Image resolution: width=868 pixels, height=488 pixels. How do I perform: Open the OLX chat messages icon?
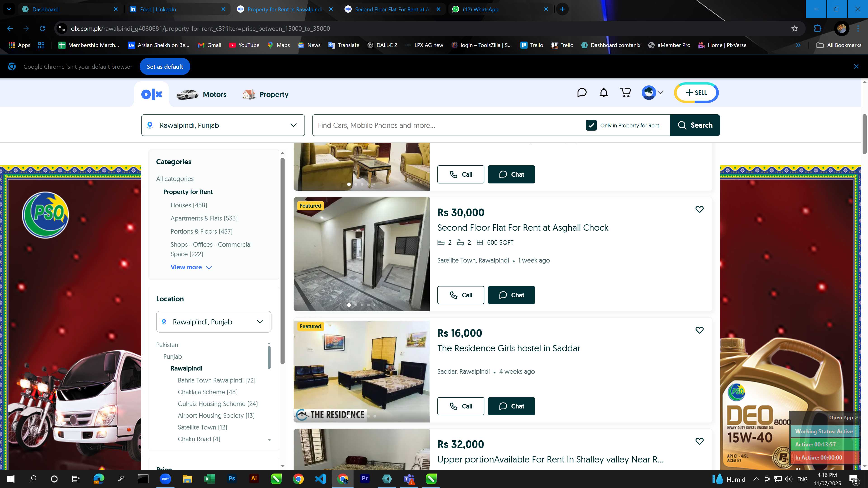click(x=582, y=93)
